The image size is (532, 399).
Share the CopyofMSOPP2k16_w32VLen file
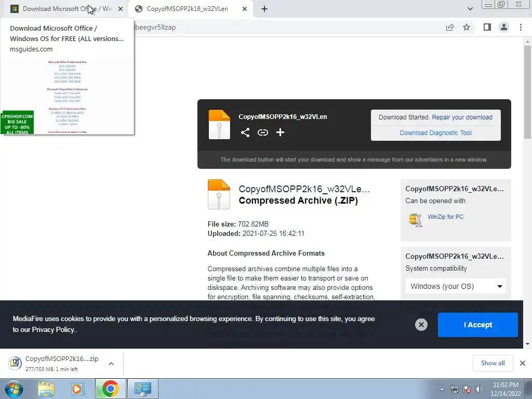(245, 132)
